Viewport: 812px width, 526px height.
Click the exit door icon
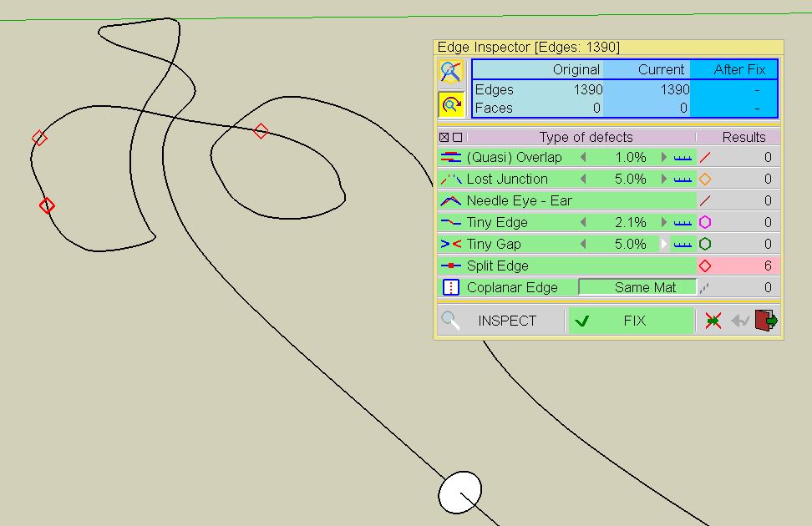click(766, 321)
